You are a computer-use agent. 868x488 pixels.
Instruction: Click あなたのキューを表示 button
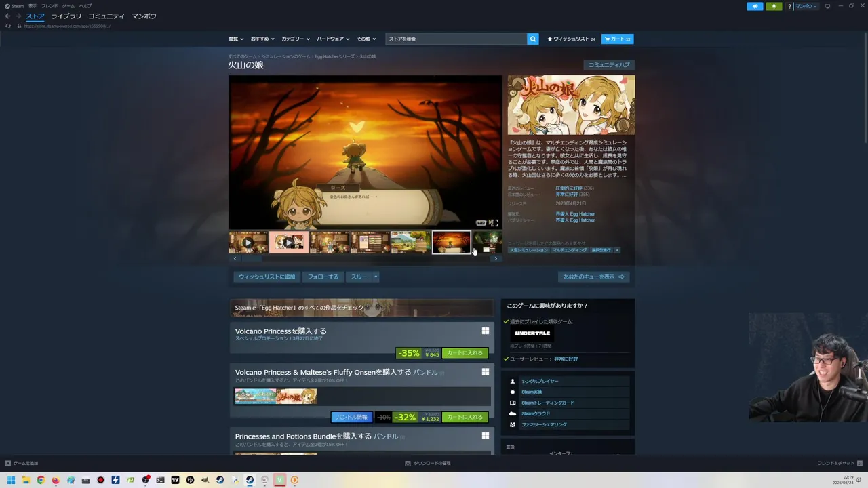pos(593,277)
